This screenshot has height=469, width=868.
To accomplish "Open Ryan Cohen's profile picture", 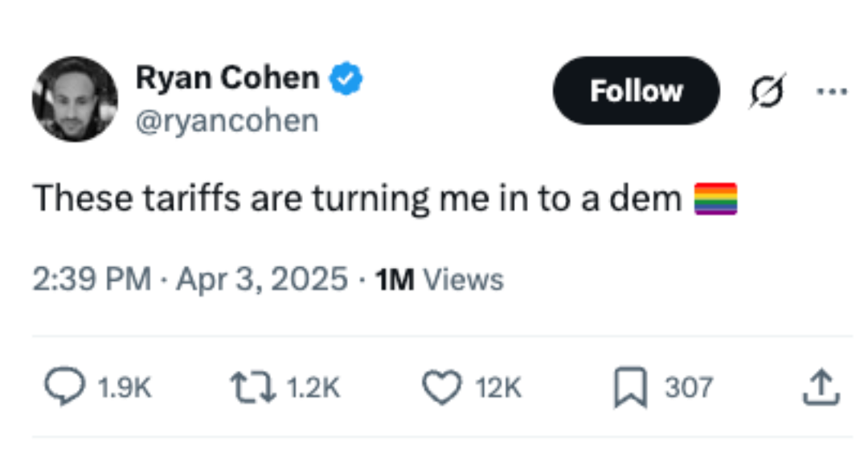I will (75, 99).
